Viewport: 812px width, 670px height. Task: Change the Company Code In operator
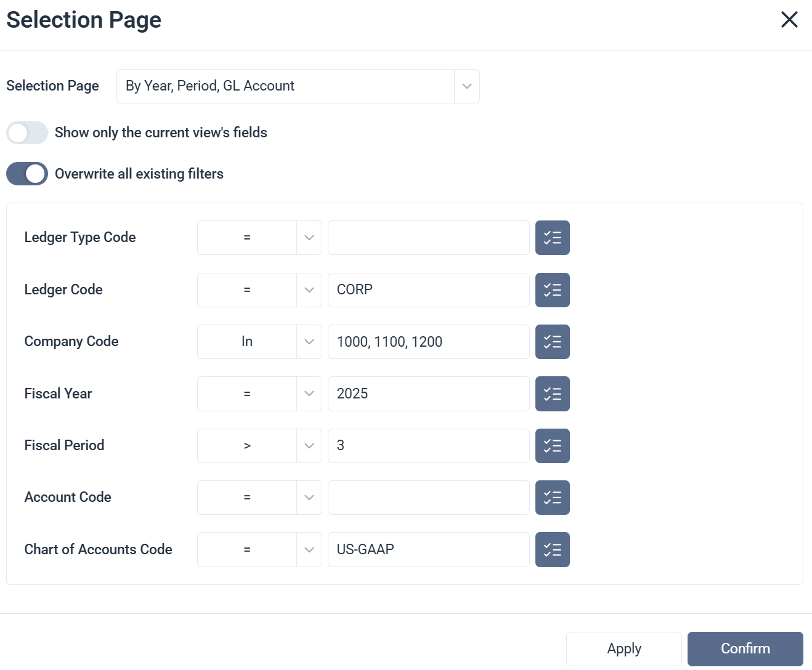[308, 341]
